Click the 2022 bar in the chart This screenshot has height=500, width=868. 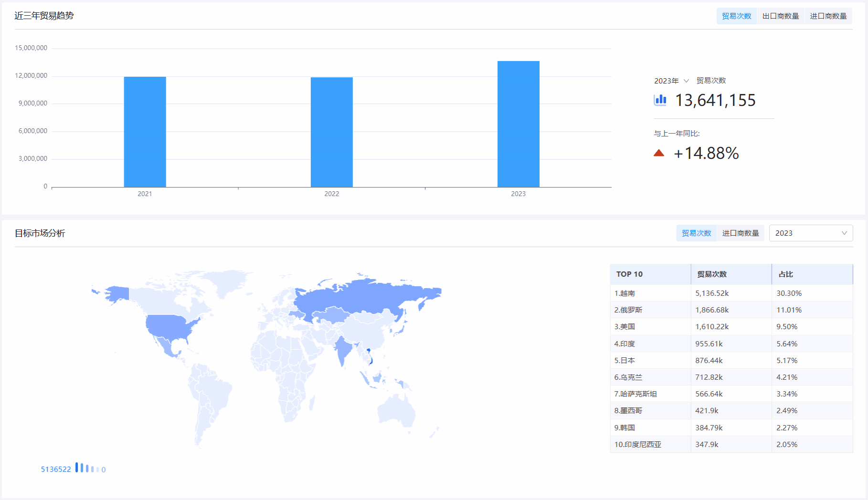pyautogui.click(x=331, y=132)
